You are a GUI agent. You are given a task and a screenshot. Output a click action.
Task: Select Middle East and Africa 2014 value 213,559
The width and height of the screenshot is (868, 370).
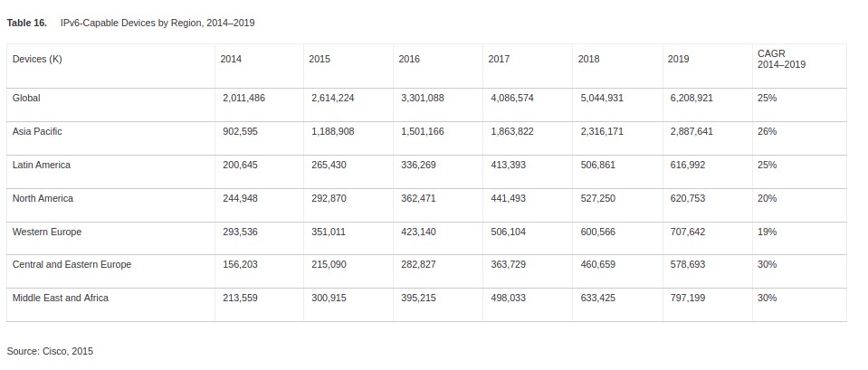coord(240,298)
